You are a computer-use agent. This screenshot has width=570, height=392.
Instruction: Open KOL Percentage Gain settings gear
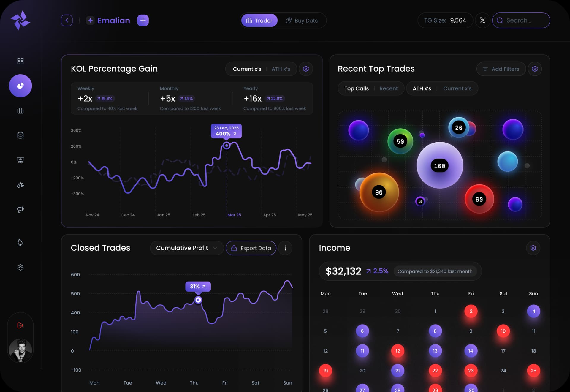coord(306,69)
